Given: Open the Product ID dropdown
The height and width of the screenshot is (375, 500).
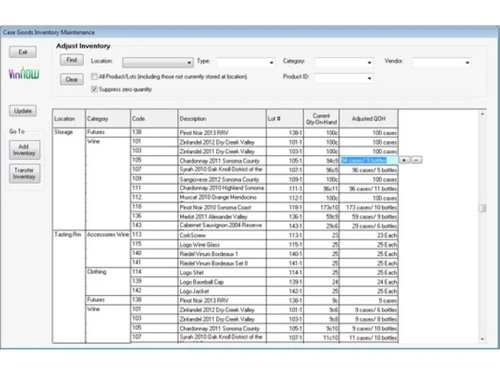Looking at the screenshot, I should (x=344, y=78).
